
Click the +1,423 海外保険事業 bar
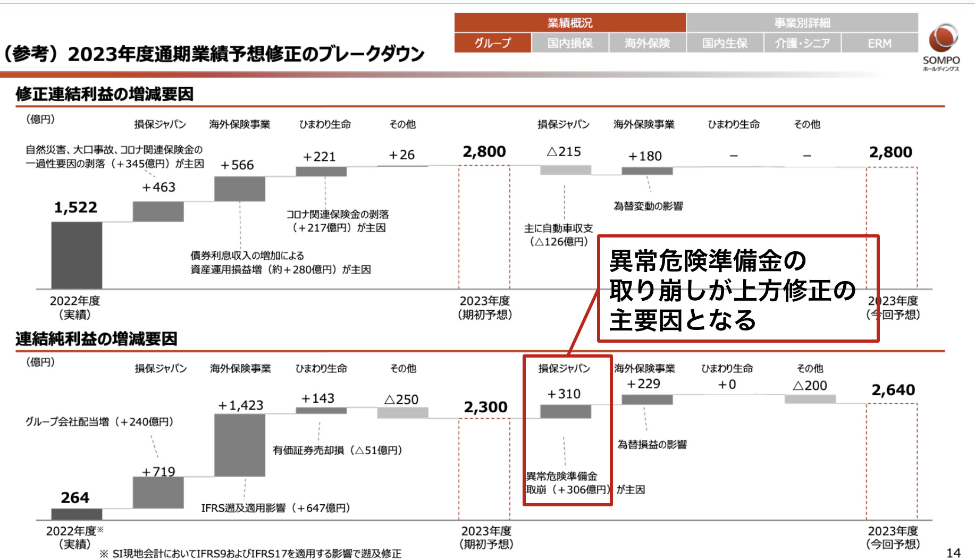coord(240,445)
